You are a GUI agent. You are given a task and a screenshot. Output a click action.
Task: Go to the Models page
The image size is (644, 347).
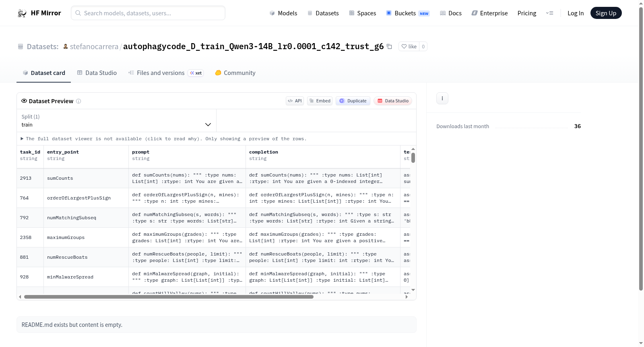point(283,13)
